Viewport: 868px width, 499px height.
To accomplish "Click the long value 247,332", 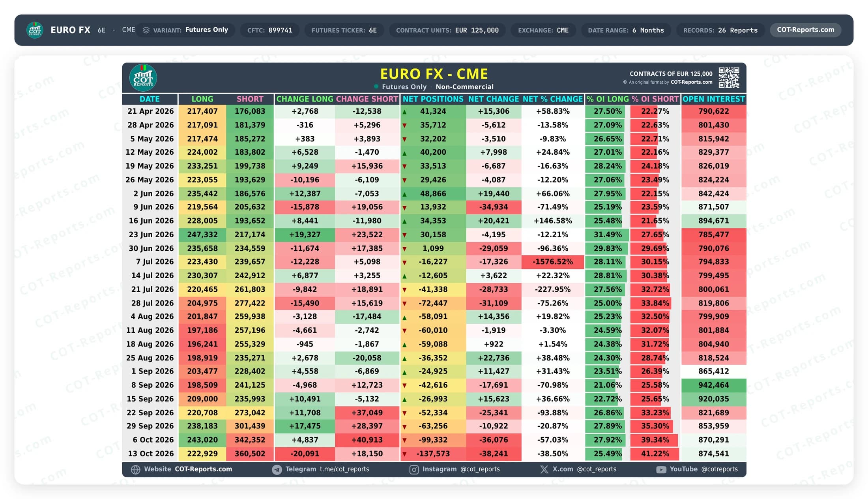I will (x=202, y=234).
